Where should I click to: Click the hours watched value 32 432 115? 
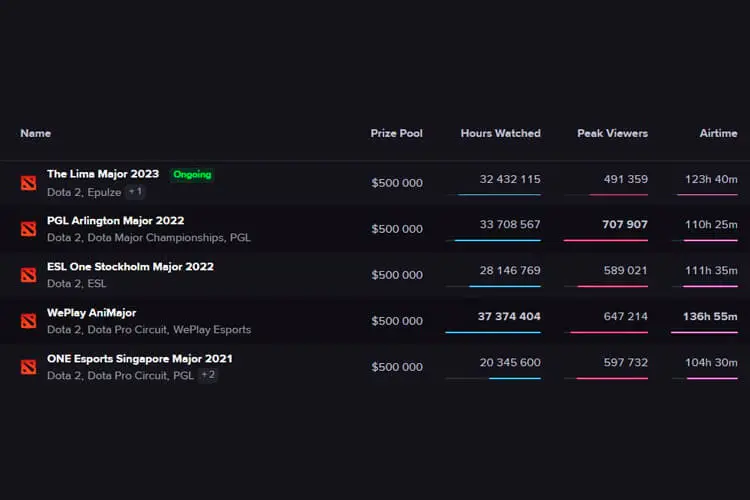[x=510, y=179]
